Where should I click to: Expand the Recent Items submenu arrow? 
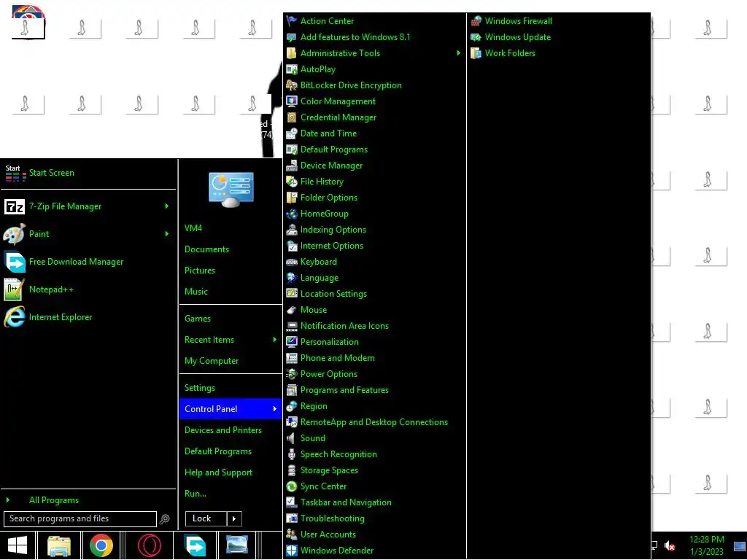(275, 340)
